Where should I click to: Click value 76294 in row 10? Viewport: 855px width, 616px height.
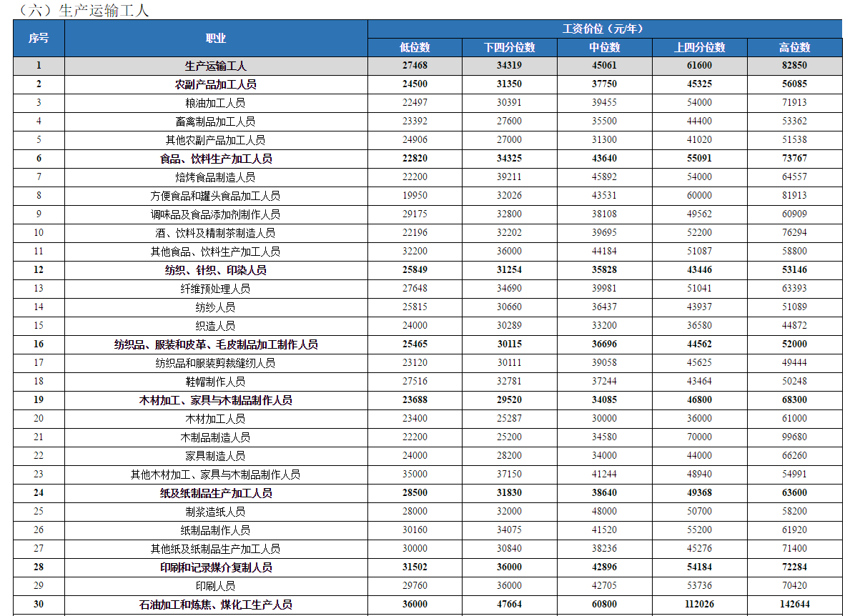click(x=794, y=232)
